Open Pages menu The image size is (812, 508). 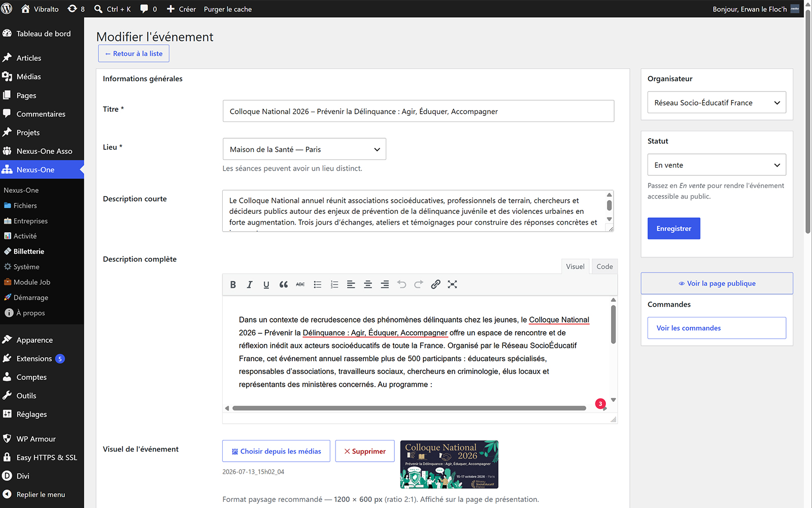coord(42,96)
